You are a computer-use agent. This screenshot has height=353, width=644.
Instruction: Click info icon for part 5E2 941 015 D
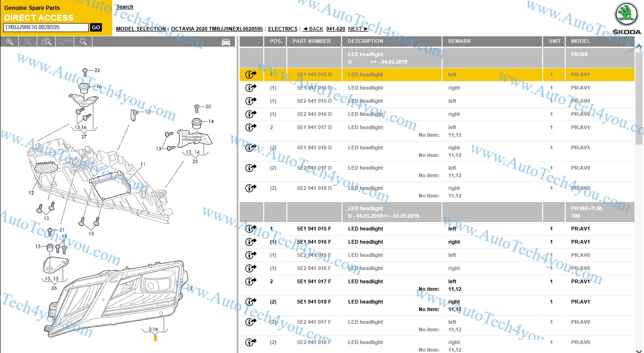(x=251, y=101)
